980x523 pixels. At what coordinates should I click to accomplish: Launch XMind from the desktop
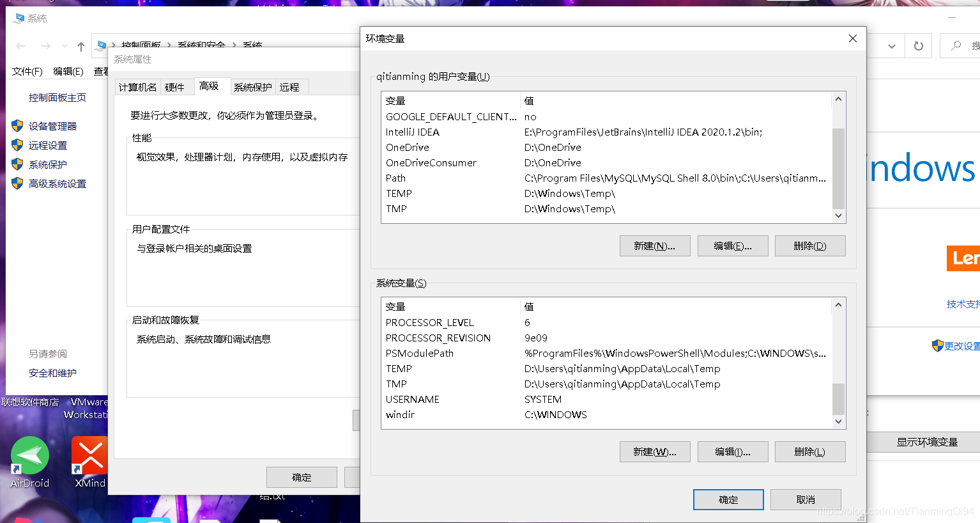tap(89, 455)
